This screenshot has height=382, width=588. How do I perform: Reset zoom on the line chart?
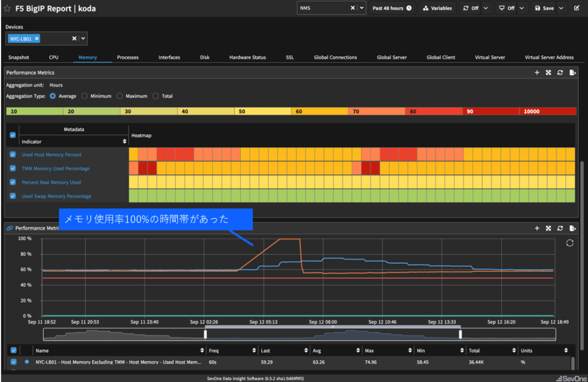(x=570, y=243)
